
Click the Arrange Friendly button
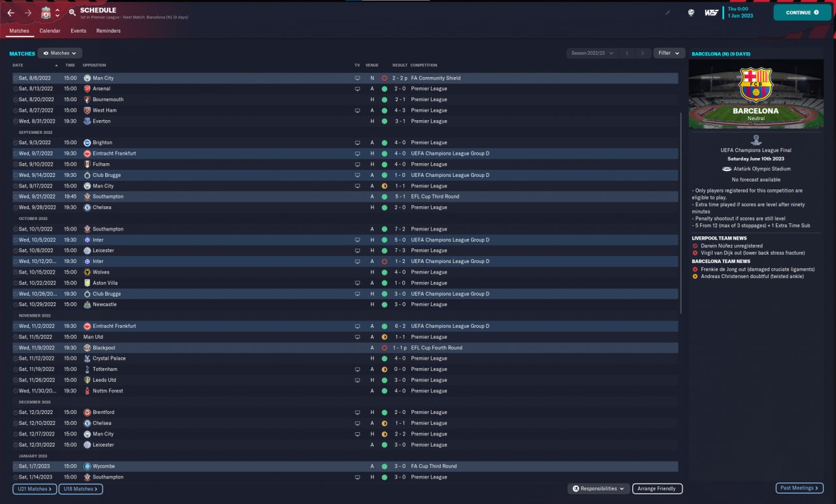657,488
